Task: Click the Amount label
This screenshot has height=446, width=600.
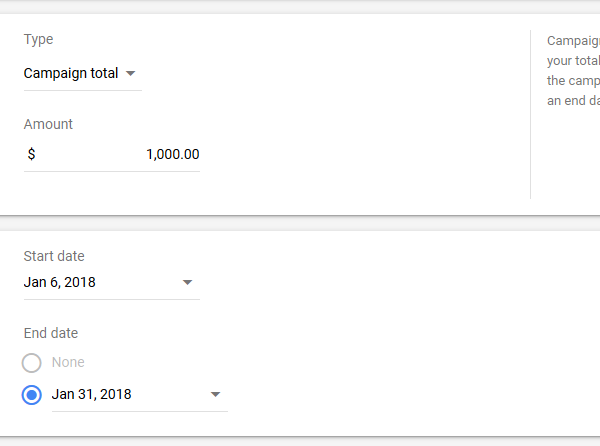Action: pyautogui.click(x=48, y=125)
